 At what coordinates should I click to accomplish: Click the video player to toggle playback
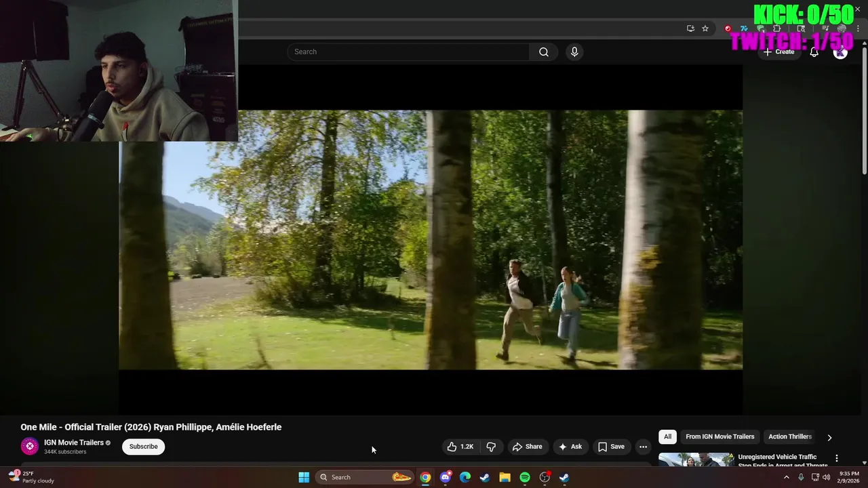(431, 240)
